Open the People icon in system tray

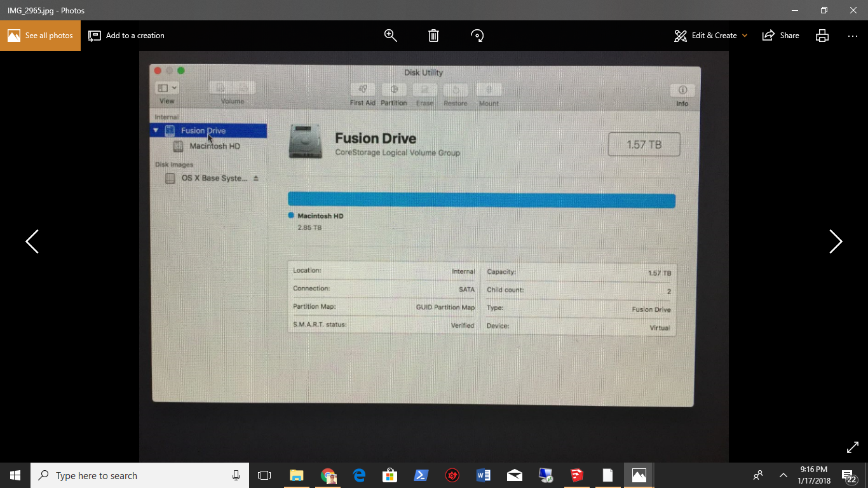758,475
